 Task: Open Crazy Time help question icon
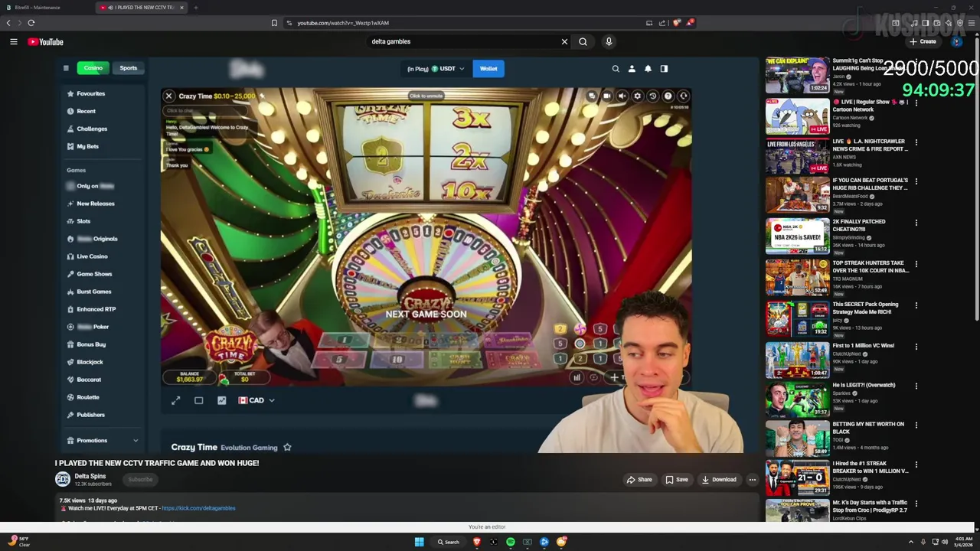click(x=668, y=96)
